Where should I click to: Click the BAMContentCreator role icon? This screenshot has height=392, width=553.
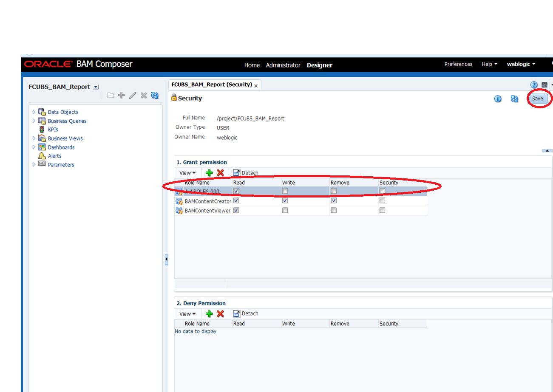click(179, 201)
